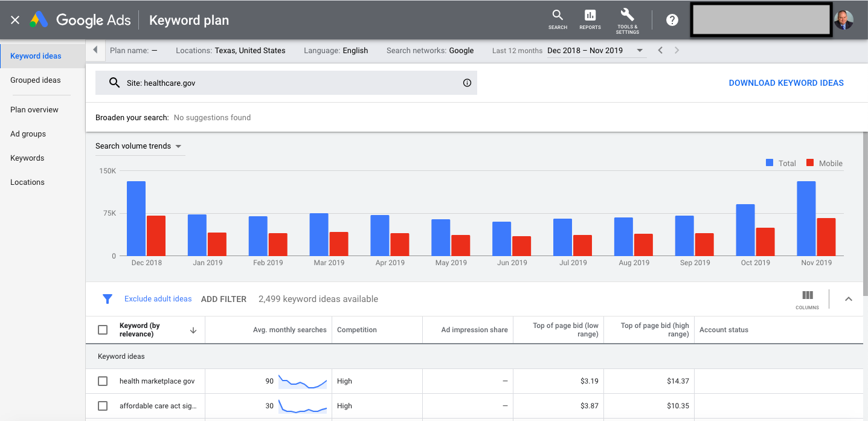
Task: Edit the Texas, United States location
Action: click(x=249, y=51)
